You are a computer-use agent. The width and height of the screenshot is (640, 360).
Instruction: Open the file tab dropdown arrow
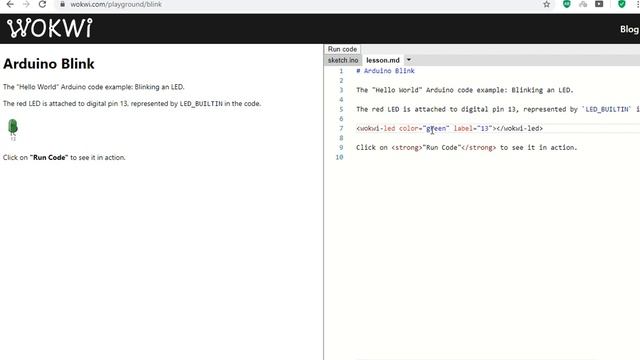pos(409,60)
